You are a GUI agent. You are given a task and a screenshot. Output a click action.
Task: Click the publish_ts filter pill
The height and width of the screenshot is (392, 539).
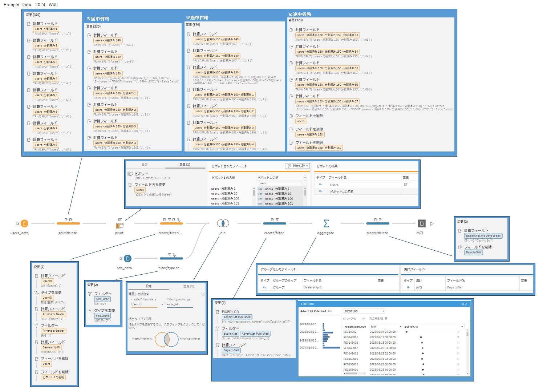click(231, 334)
